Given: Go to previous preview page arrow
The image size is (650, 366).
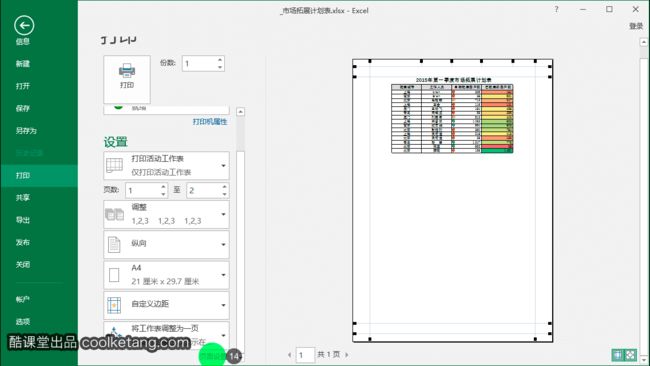Looking at the screenshot, I should [289, 355].
